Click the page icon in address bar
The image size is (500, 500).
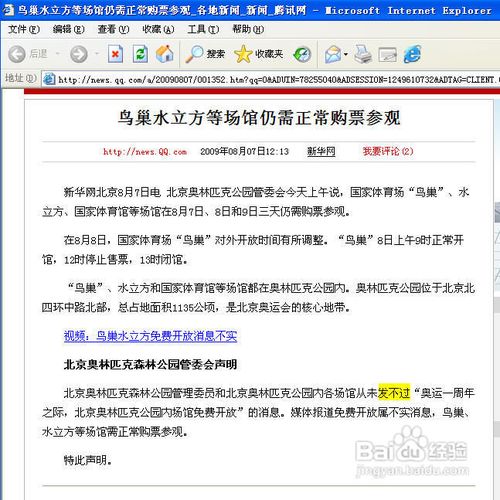(49, 79)
